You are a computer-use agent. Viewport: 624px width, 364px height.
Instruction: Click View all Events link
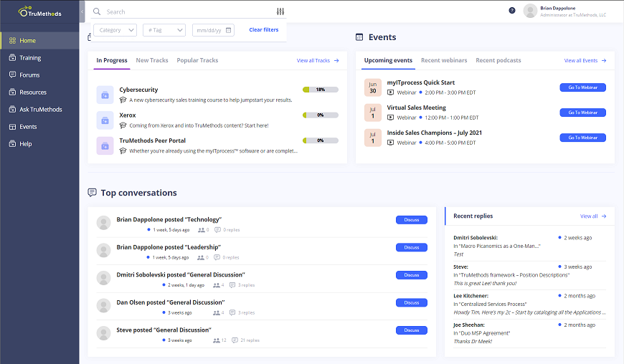(585, 61)
